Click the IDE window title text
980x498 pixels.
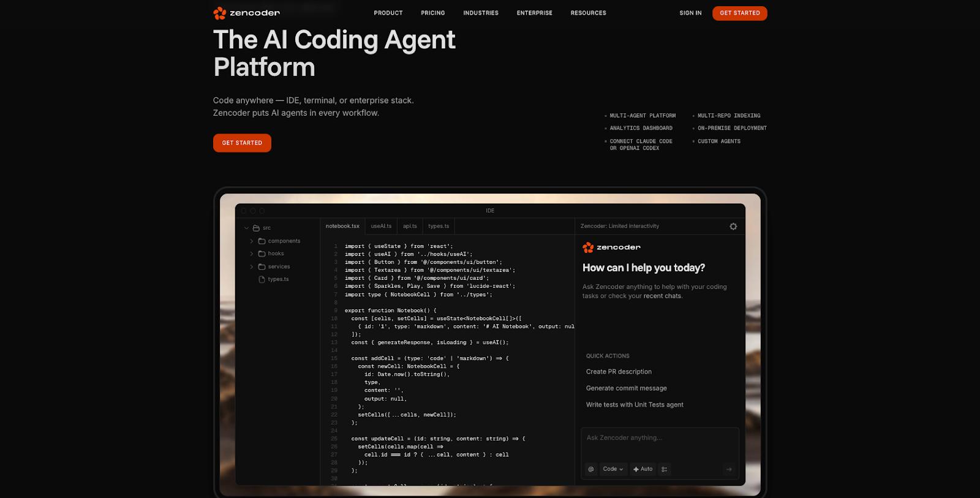[490, 211]
